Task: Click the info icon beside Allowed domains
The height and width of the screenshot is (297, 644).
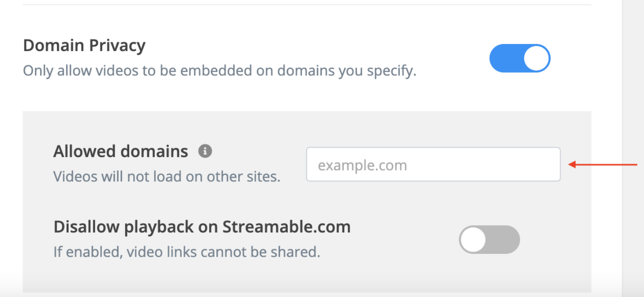Action: pos(205,151)
